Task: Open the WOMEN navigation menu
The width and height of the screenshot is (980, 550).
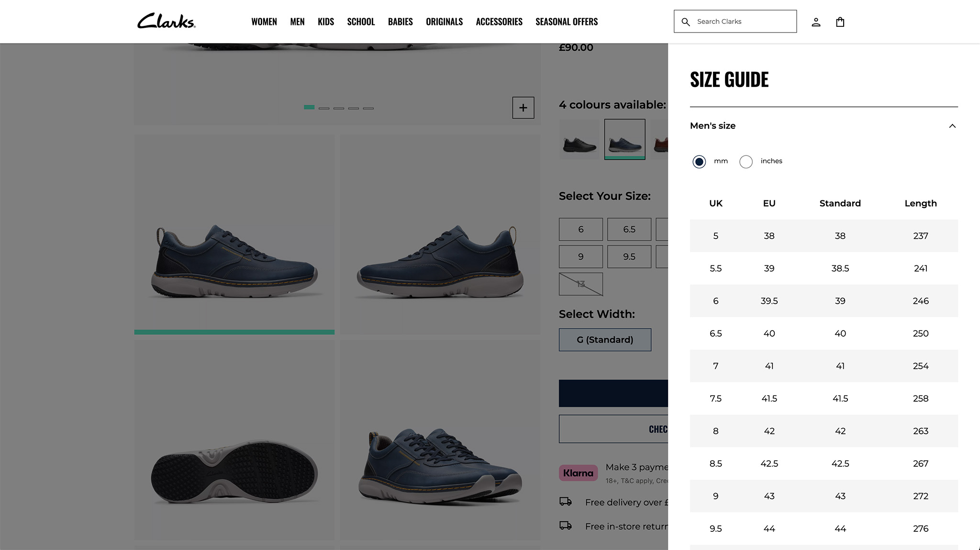Action: tap(264, 22)
